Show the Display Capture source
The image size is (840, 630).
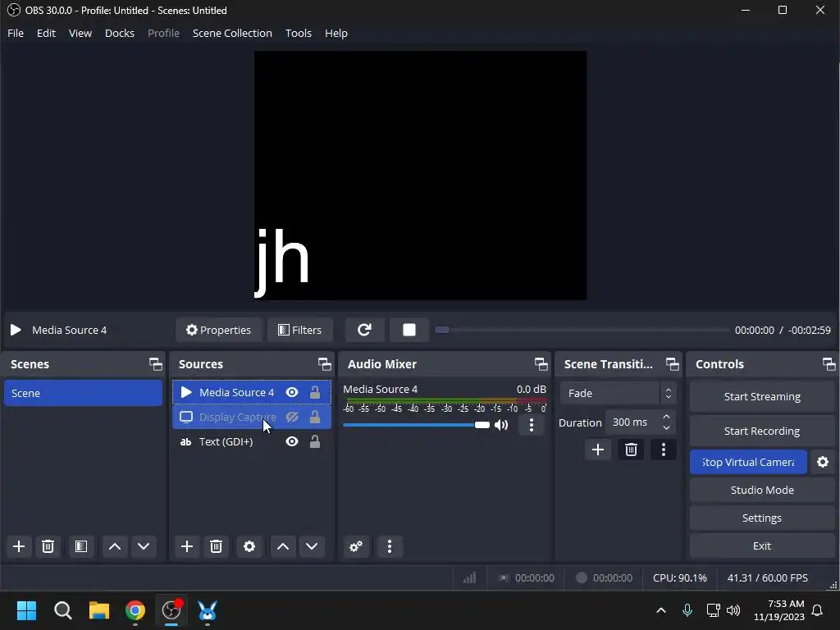click(292, 417)
